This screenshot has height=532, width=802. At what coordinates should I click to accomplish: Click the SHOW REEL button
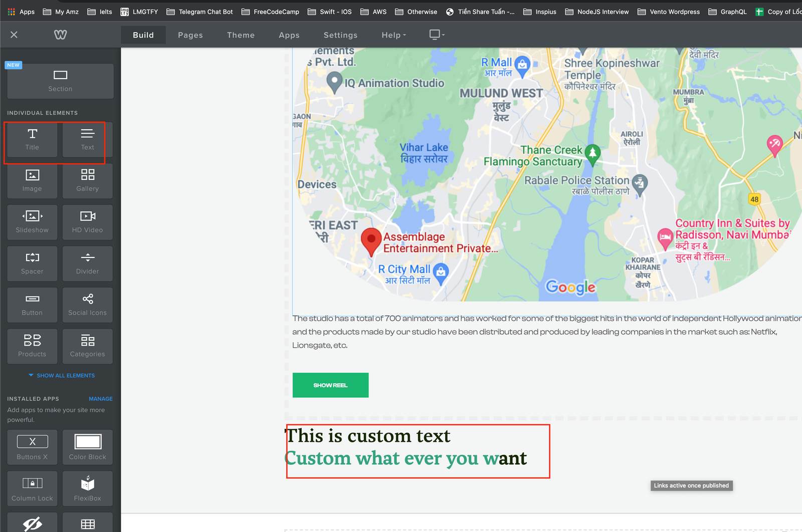coord(330,385)
